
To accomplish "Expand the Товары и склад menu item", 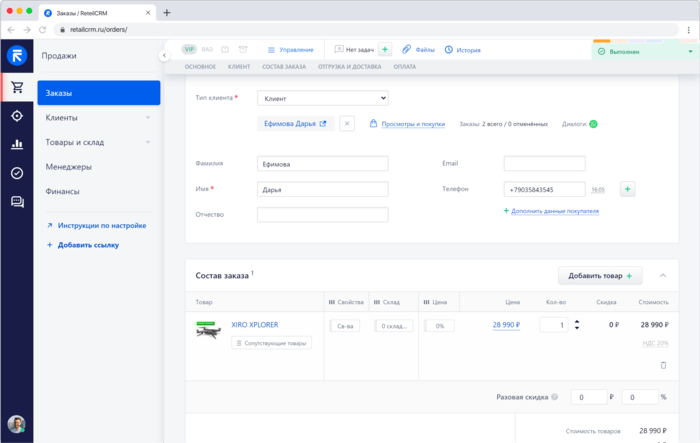I will (99, 142).
